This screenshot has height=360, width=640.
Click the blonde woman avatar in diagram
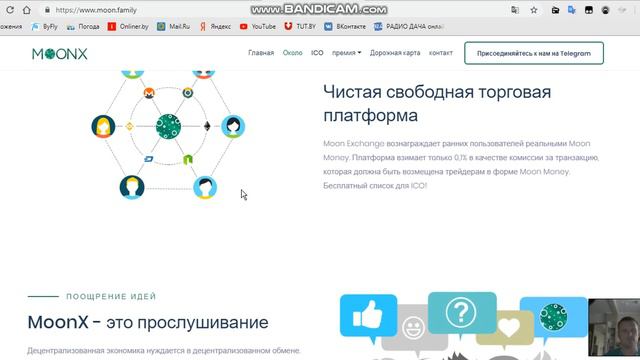tap(103, 127)
